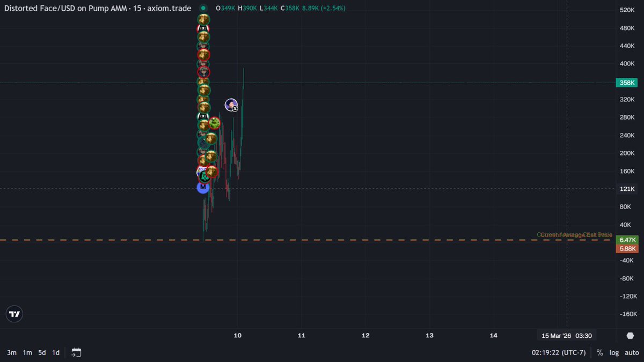Viewport: 644px width, 362px height.
Task: Click the 10 date axis label
Action: click(x=238, y=335)
